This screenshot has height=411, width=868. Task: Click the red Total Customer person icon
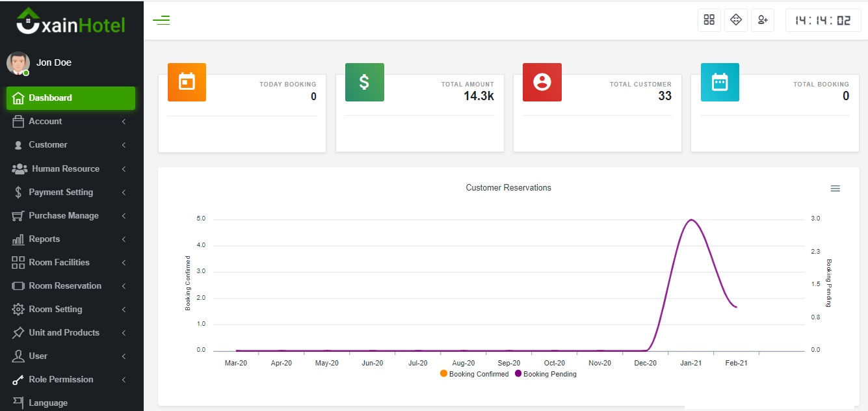[x=542, y=82]
